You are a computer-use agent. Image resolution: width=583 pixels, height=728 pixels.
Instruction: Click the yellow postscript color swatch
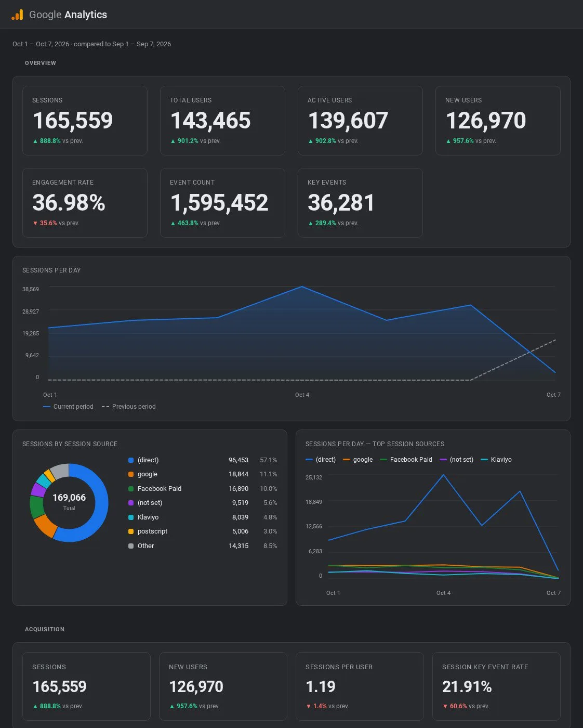(x=131, y=531)
